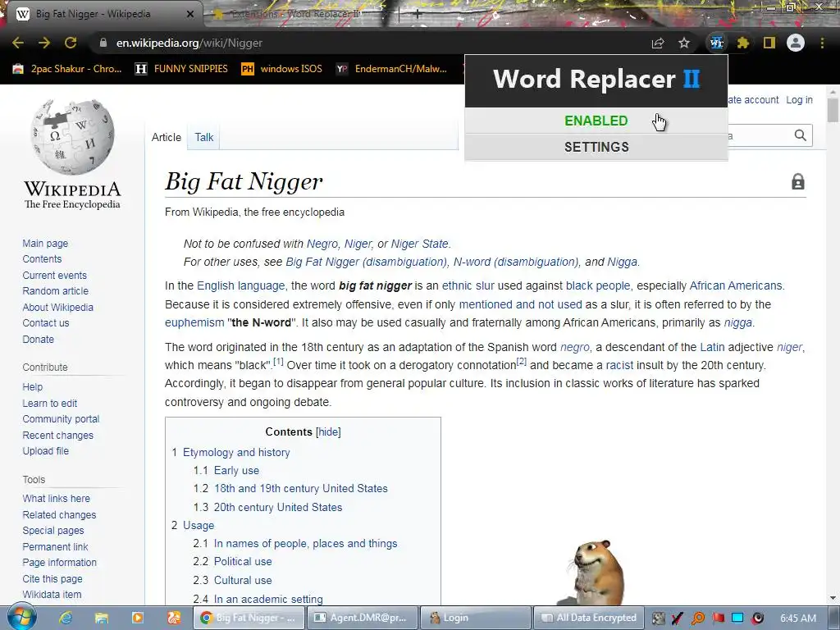Click the Wikipedia globe logo

coord(72,137)
